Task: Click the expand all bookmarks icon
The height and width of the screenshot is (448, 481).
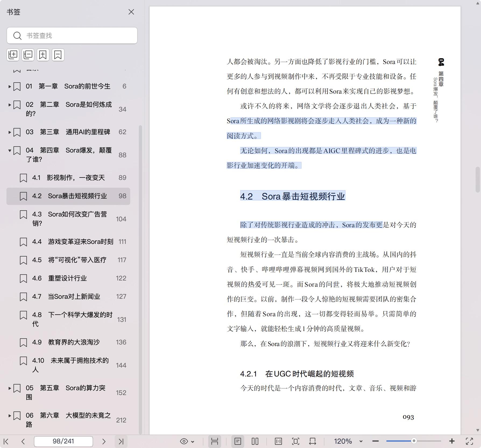Action: click(13, 55)
